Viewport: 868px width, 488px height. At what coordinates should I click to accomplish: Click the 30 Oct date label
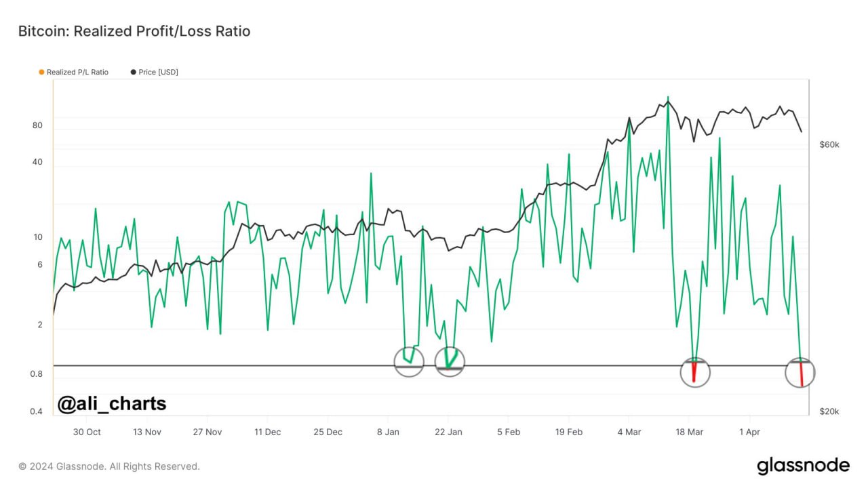click(x=87, y=432)
